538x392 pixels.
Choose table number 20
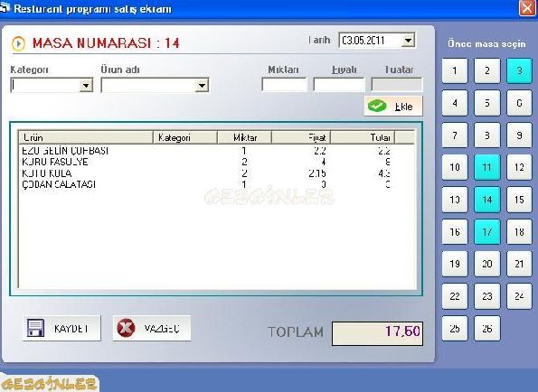pyautogui.click(x=486, y=264)
